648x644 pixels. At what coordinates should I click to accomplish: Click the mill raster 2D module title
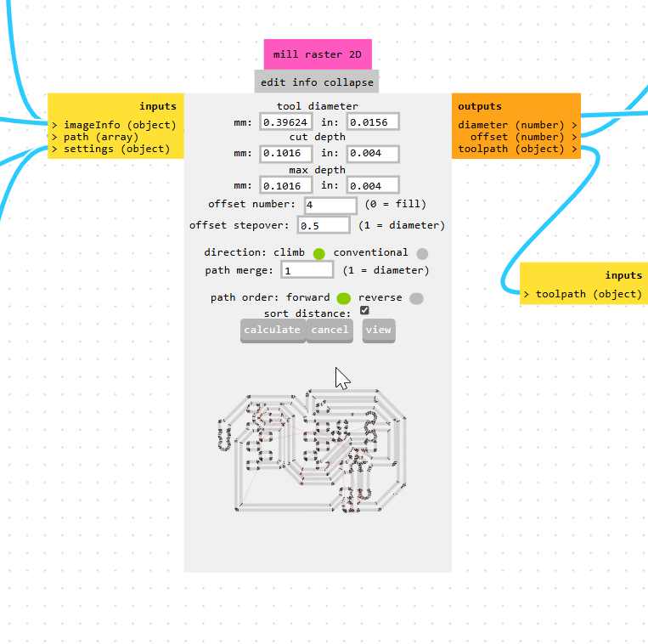[x=318, y=54]
